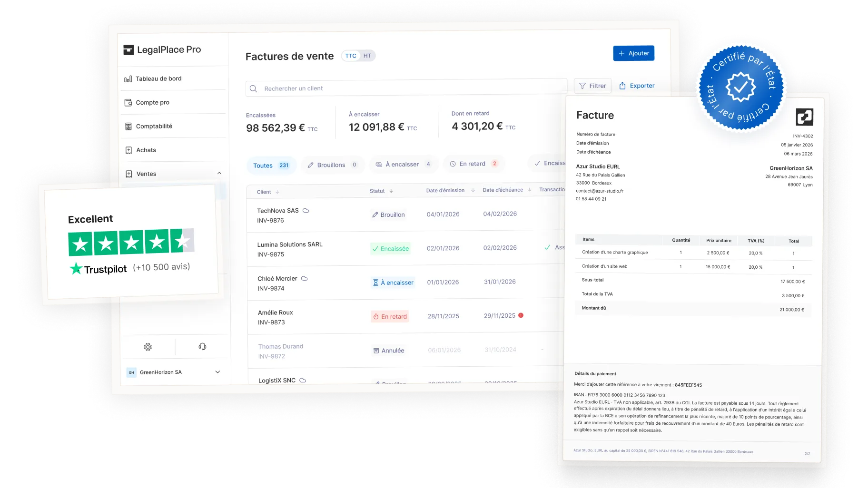Select the Brouillons tab
This screenshot has width=868, height=488.
pyautogui.click(x=332, y=165)
